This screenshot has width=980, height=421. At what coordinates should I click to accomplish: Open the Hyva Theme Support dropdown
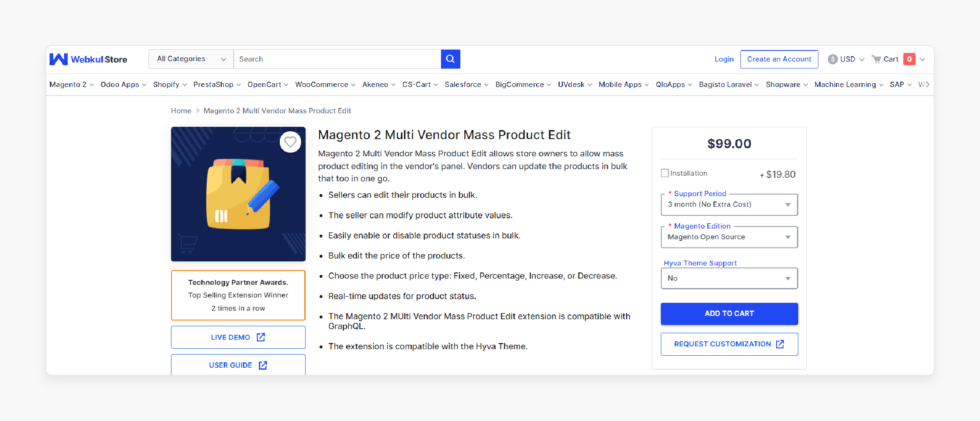(729, 278)
